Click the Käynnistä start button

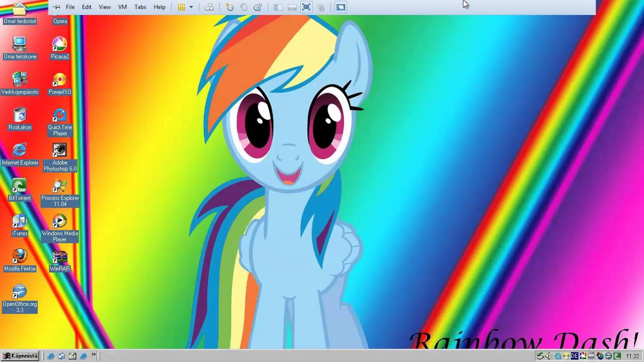(20, 356)
